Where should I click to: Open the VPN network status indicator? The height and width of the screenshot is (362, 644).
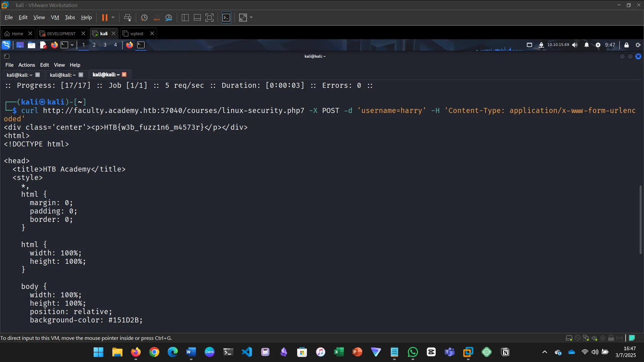point(541,45)
